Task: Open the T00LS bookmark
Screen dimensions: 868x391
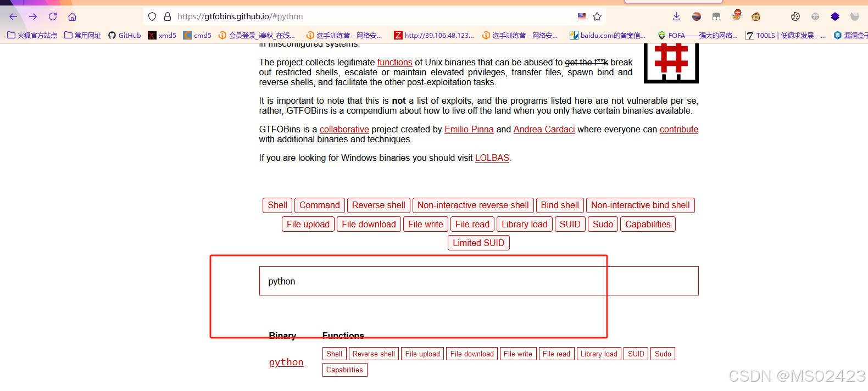Action: (786, 35)
